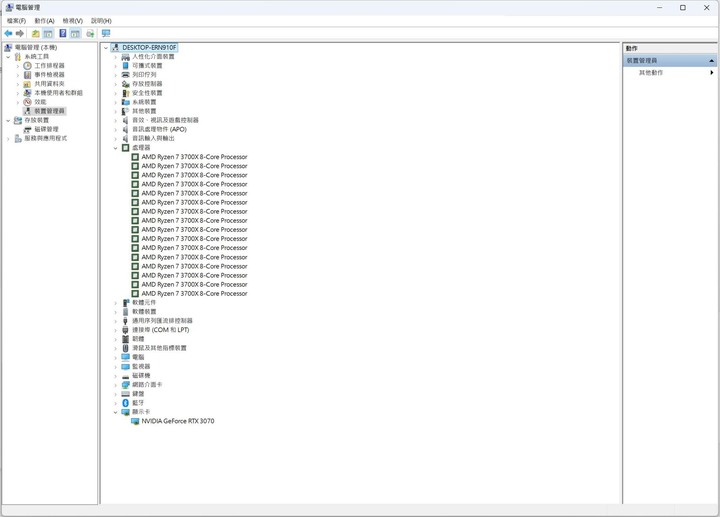The height and width of the screenshot is (517, 720).
Task: Click the 事件檢視器 icon in the left tree
Action: 28,75
